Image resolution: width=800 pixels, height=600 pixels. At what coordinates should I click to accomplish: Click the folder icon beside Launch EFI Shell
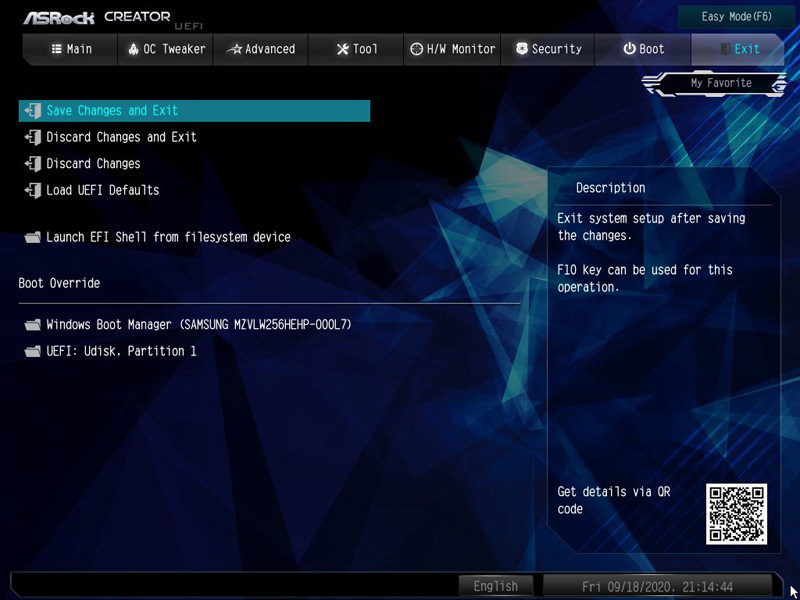(x=33, y=237)
